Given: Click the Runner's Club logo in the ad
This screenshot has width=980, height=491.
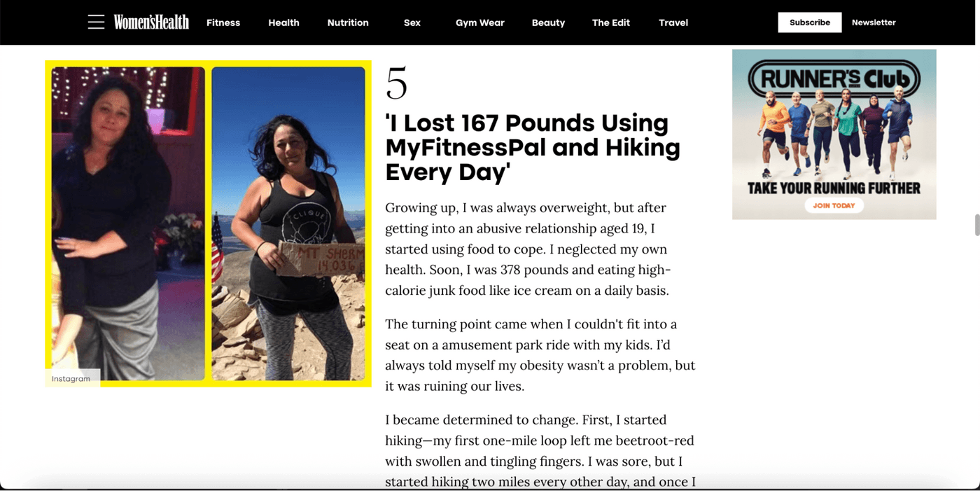Looking at the screenshot, I should pyautogui.click(x=833, y=79).
